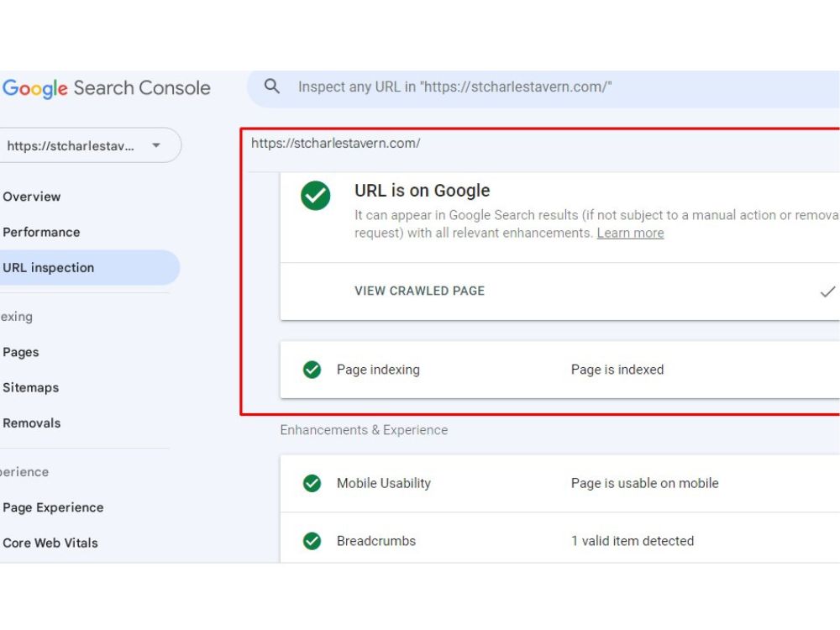Click Page is usable on mobile text
Viewport: 840px width, 630px height.
pyautogui.click(x=644, y=483)
